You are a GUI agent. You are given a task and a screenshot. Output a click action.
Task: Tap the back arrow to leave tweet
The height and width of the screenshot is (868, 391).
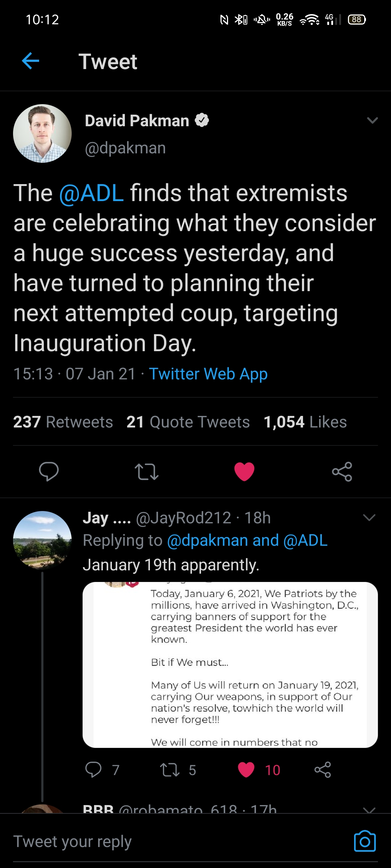click(x=30, y=61)
